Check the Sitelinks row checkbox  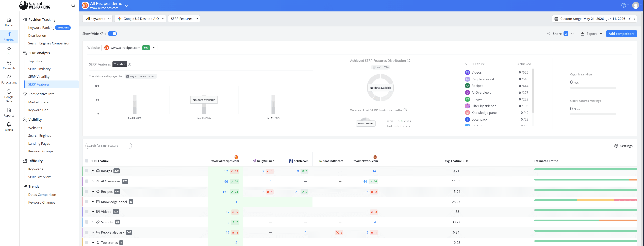pos(87,222)
